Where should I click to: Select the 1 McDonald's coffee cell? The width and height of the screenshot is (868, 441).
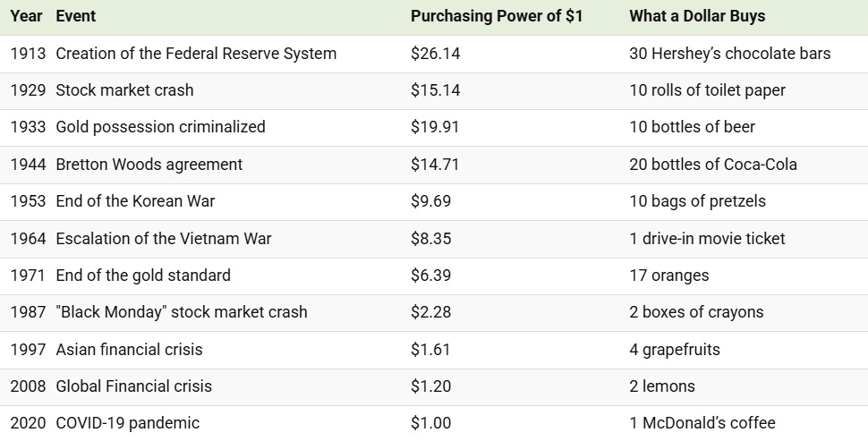coord(702,423)
